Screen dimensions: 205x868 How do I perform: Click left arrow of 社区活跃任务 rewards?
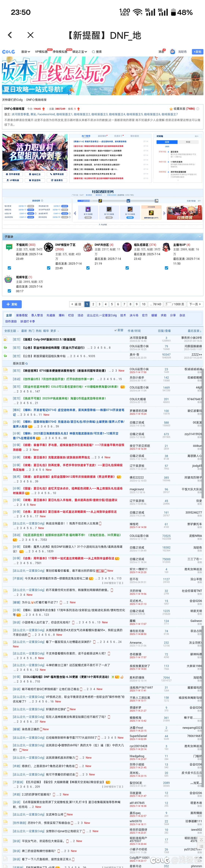[x=75, y=213]
